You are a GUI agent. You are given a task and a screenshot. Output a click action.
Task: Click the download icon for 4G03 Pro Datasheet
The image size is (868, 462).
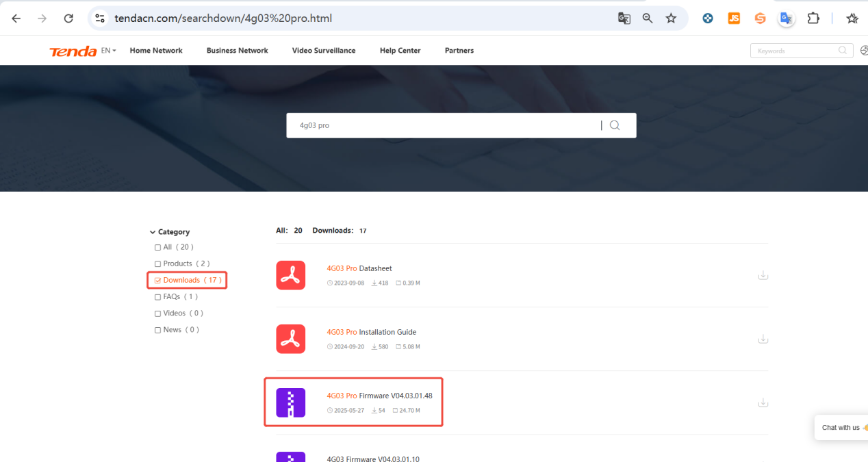[x=763, y=275]
